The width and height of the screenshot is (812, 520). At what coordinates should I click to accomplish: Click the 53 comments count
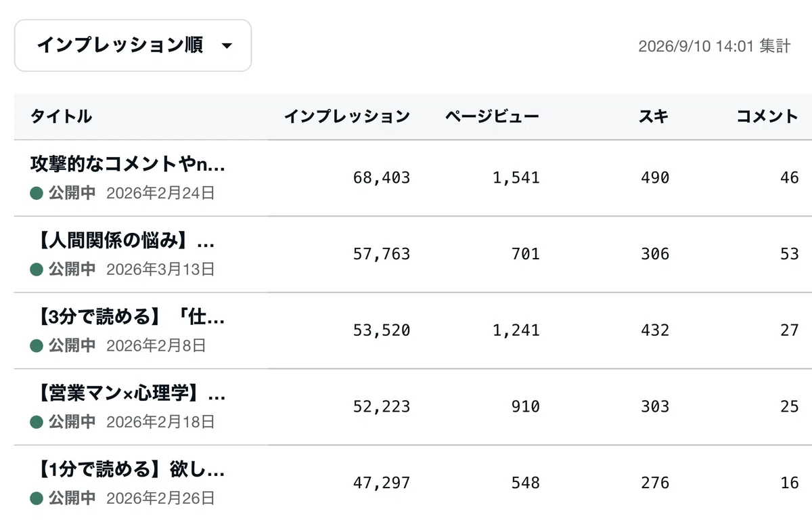[790, 254]
